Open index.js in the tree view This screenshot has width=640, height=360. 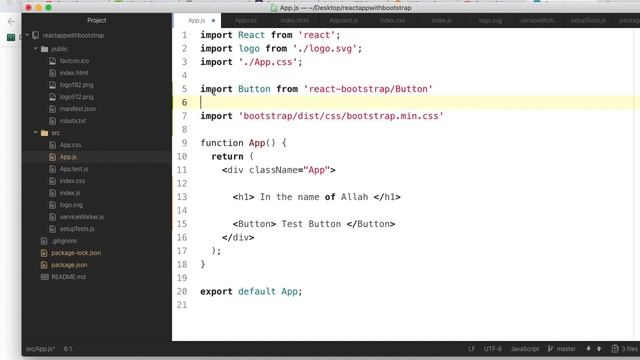tap(70, 193)
